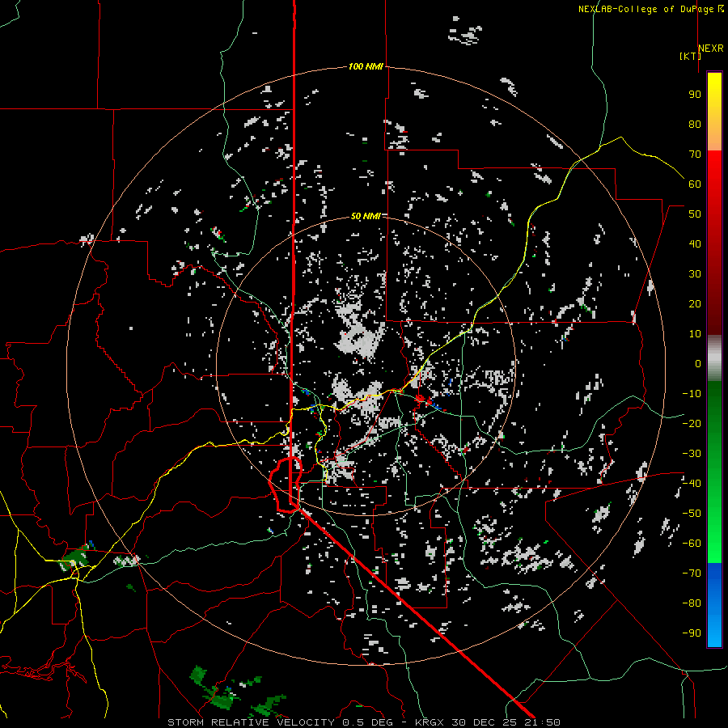Click the -50 value on the velocity scale

coord(692,514)
